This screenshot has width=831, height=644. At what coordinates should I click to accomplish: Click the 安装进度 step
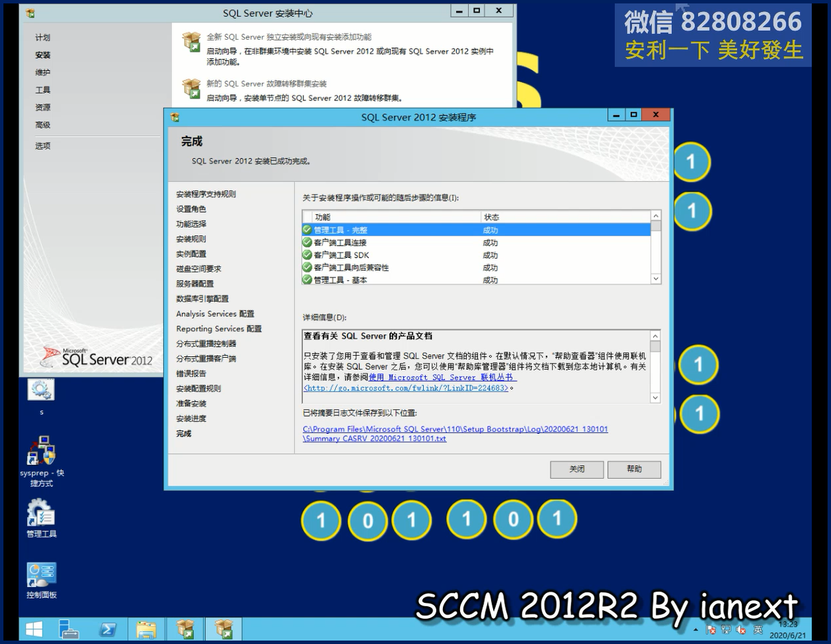[191, 419]
